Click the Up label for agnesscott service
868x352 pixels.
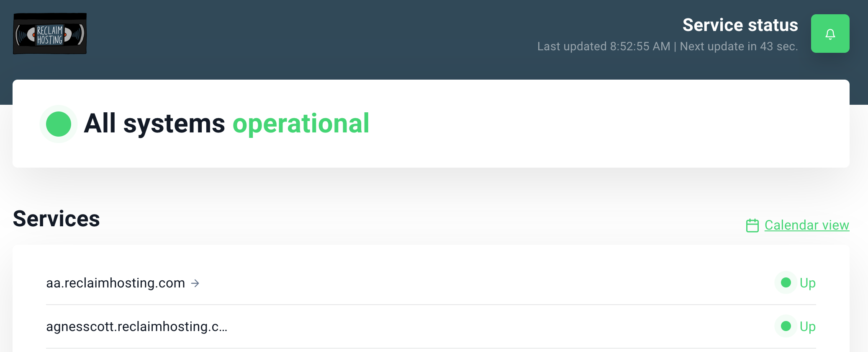point(807,327)
